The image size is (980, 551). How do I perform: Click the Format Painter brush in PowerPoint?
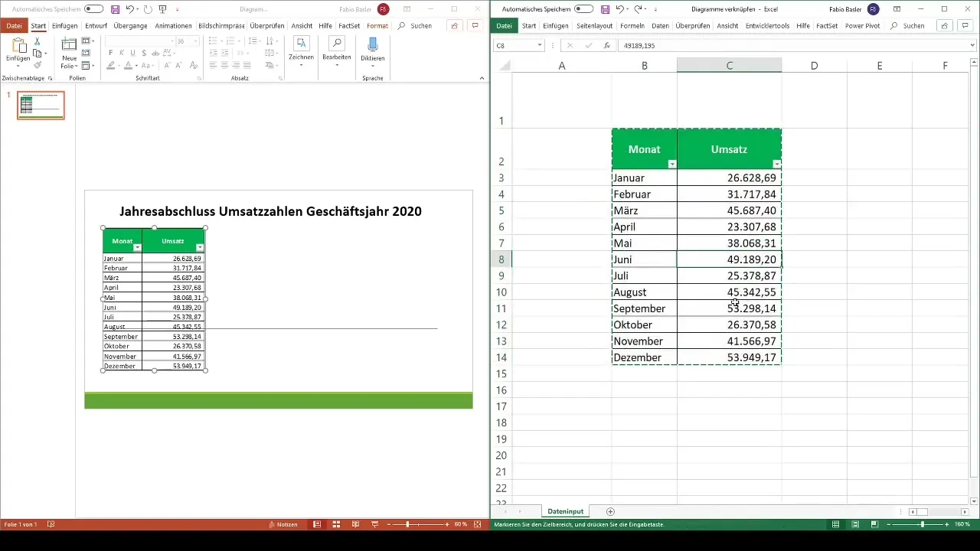[38, 65]
